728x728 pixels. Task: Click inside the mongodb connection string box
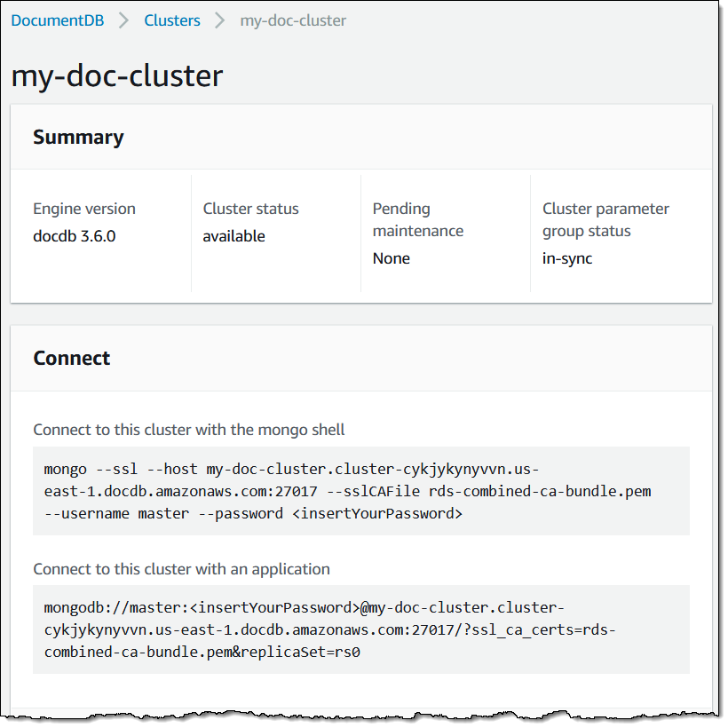tap(360, 629)
